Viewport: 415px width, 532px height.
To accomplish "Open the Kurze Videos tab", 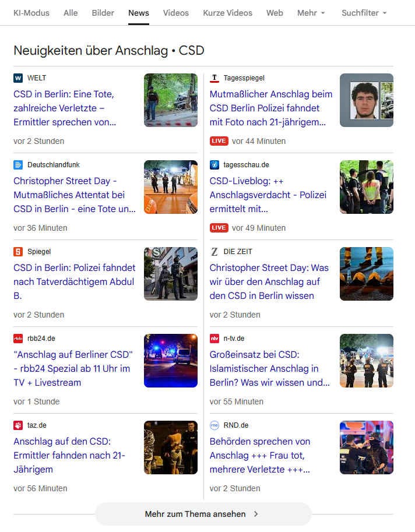I will [228, 13].
